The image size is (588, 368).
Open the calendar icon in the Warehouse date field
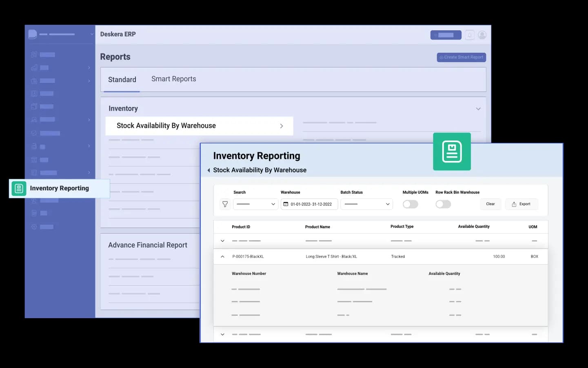pyautogui.click(x=286, y=204)
